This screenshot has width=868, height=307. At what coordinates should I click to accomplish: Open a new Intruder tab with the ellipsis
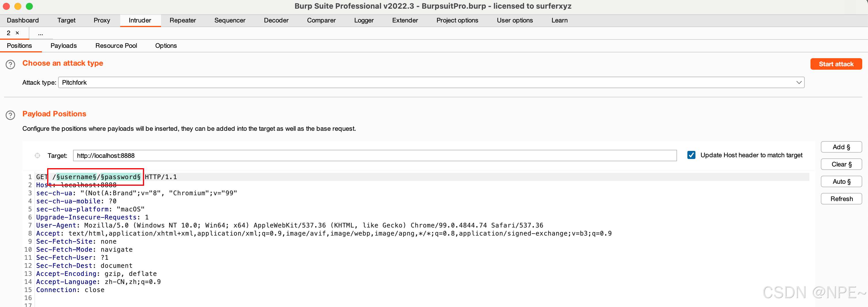pyautogui.click(x=41, y=33)
